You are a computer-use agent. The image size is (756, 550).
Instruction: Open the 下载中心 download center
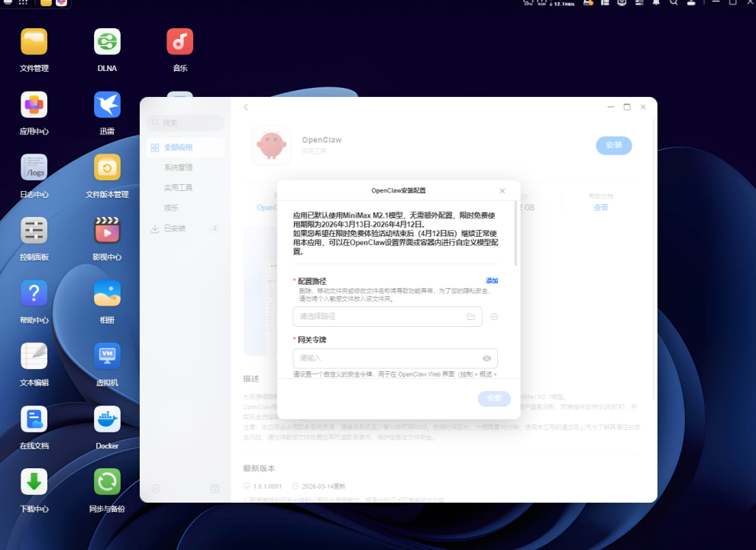34,482
